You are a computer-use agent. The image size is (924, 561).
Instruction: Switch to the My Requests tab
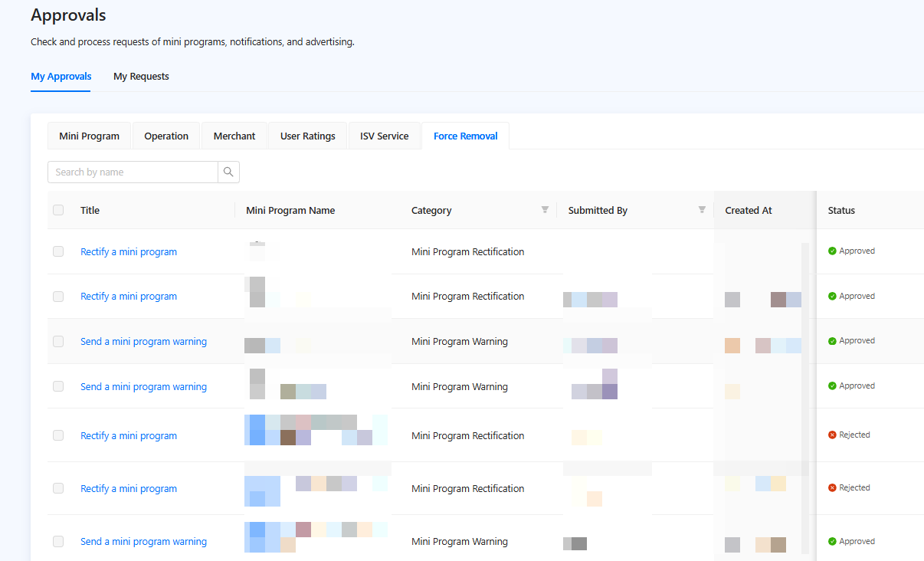[141, 77]
